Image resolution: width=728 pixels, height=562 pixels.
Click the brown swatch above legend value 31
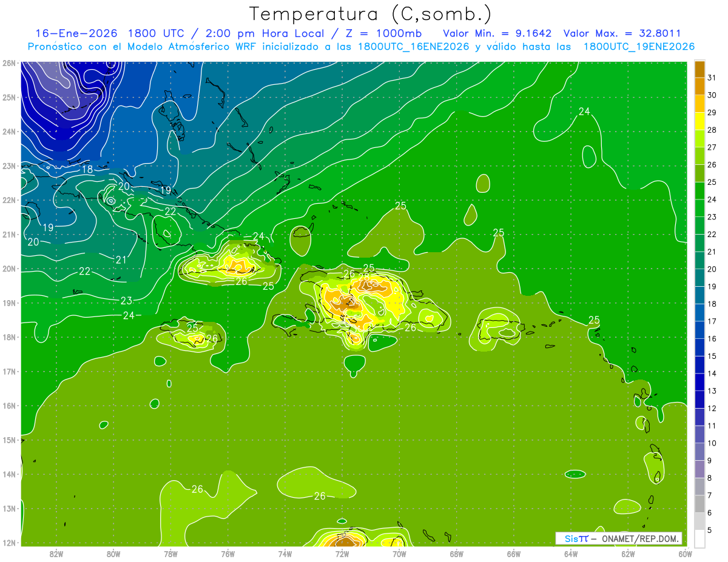[699, 69]
